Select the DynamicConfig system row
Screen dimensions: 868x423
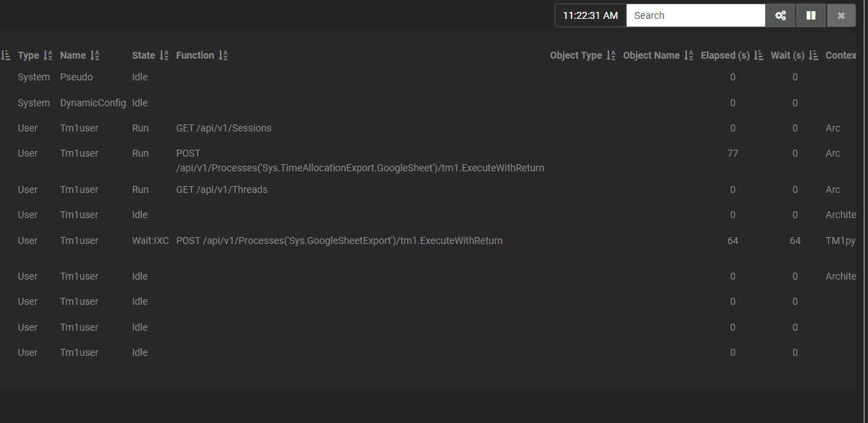coord(92,102)
